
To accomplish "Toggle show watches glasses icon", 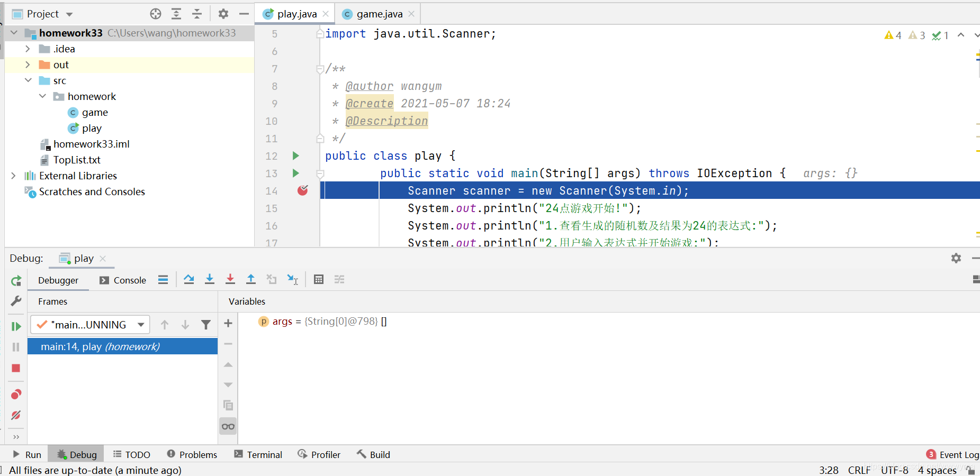I will pyautogui.click(x=228, y=426).
